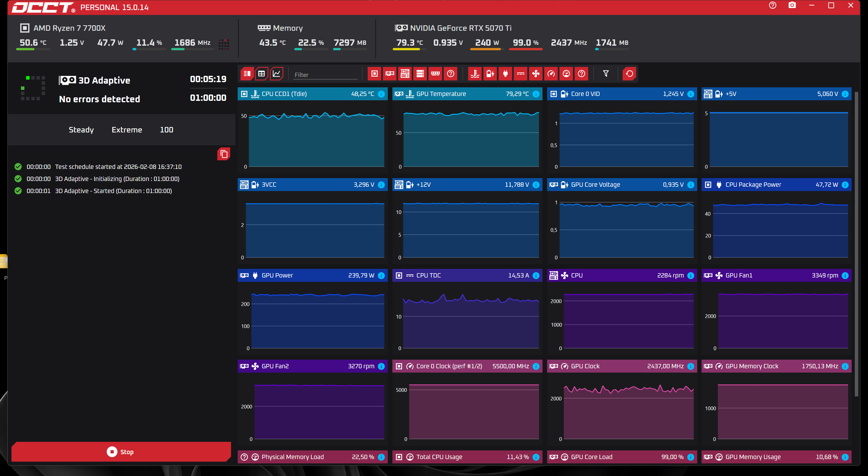Show info for CPU CCD1 (Tdie) sensor
This screenshot has height=476, width=868.
(381, 94)
